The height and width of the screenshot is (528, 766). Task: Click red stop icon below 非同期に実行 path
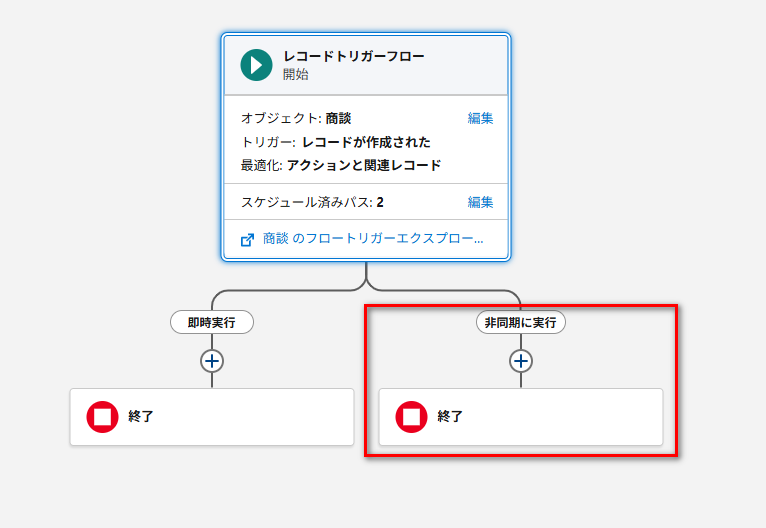pyautogui.click(x=412, y=417)
